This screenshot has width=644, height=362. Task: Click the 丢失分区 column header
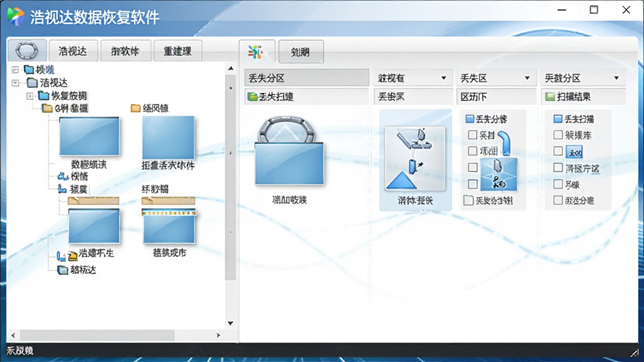pos(307,78)
